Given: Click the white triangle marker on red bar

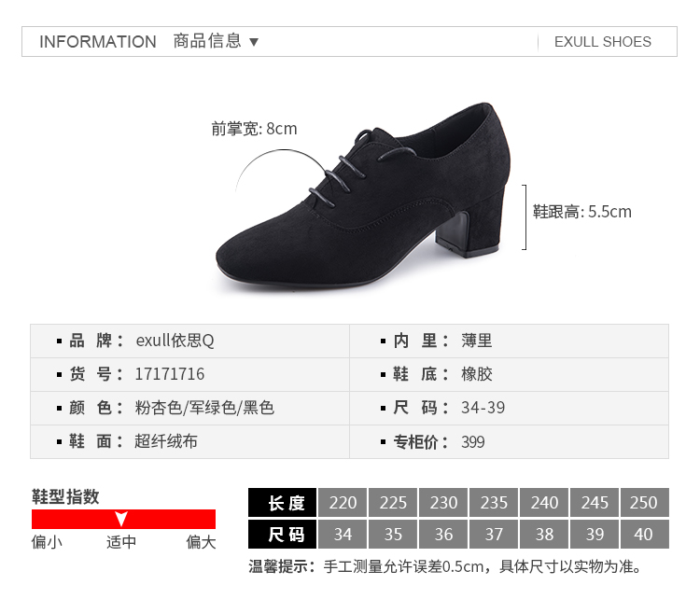Looking at the screenshot, I should (121, 519).
